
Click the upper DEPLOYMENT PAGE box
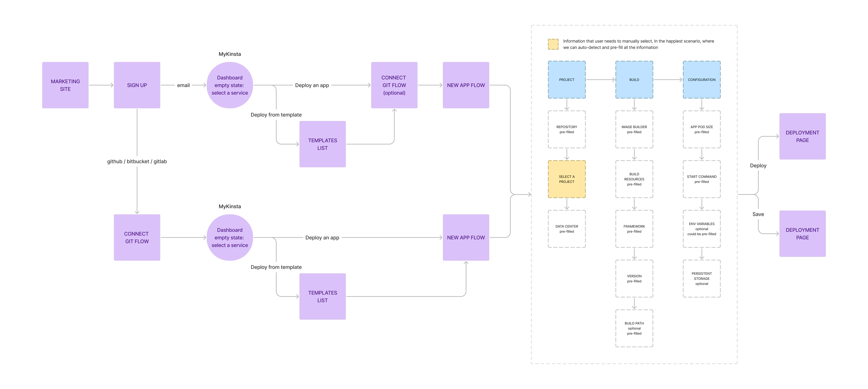coord(802,136)
